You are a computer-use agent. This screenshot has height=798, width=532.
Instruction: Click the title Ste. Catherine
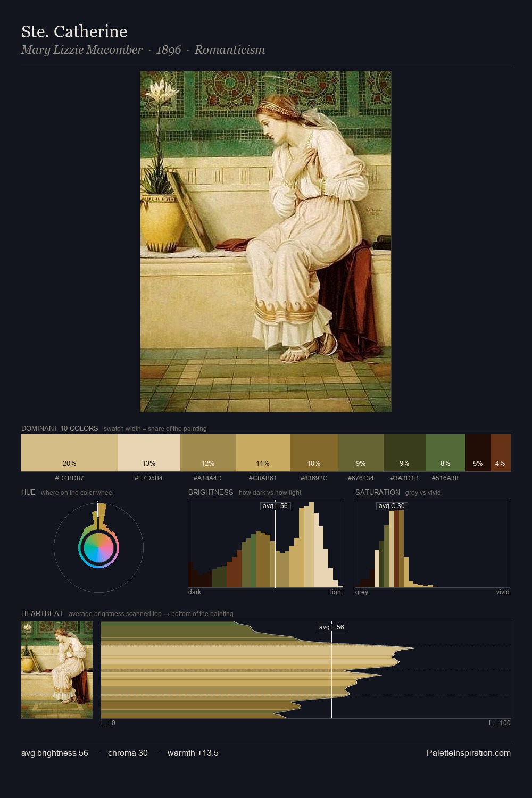[74, 31]
